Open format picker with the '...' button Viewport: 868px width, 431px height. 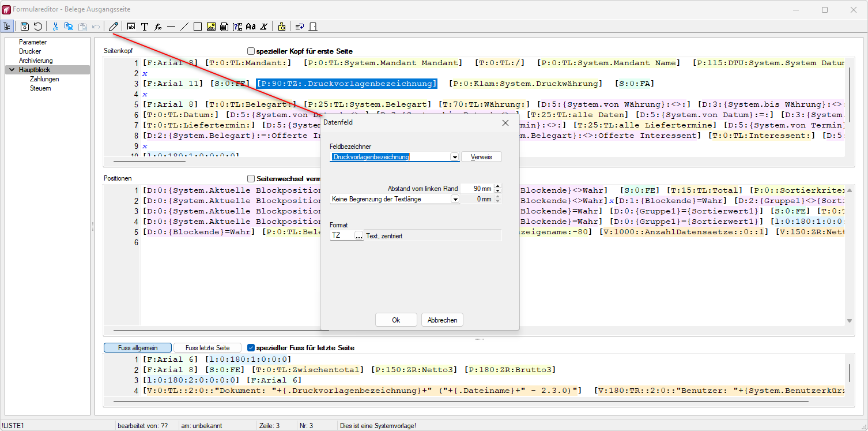click(x=358, y=235)
